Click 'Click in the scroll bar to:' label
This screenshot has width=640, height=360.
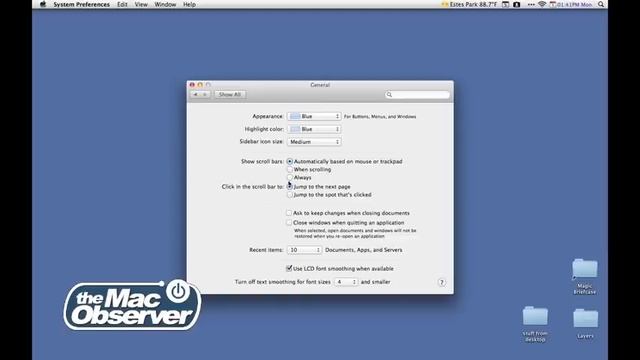pyautogui.click(x=253, y=187)
